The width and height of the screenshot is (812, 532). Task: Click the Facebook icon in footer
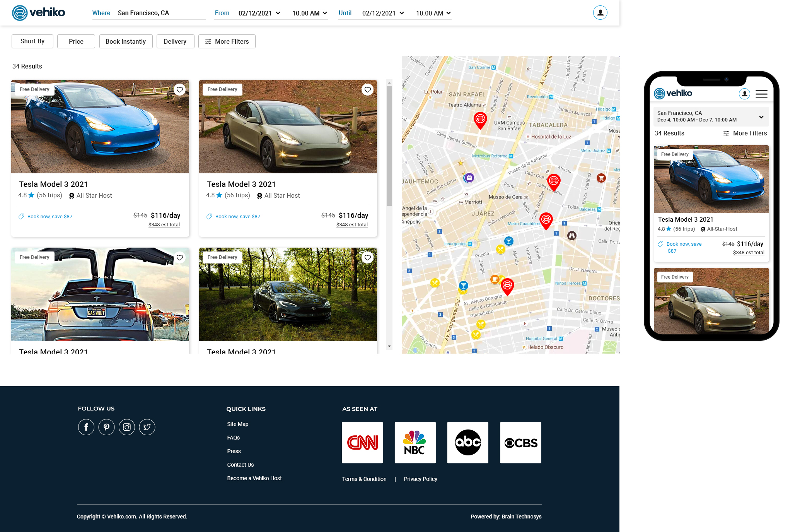[x=86, y=427]
